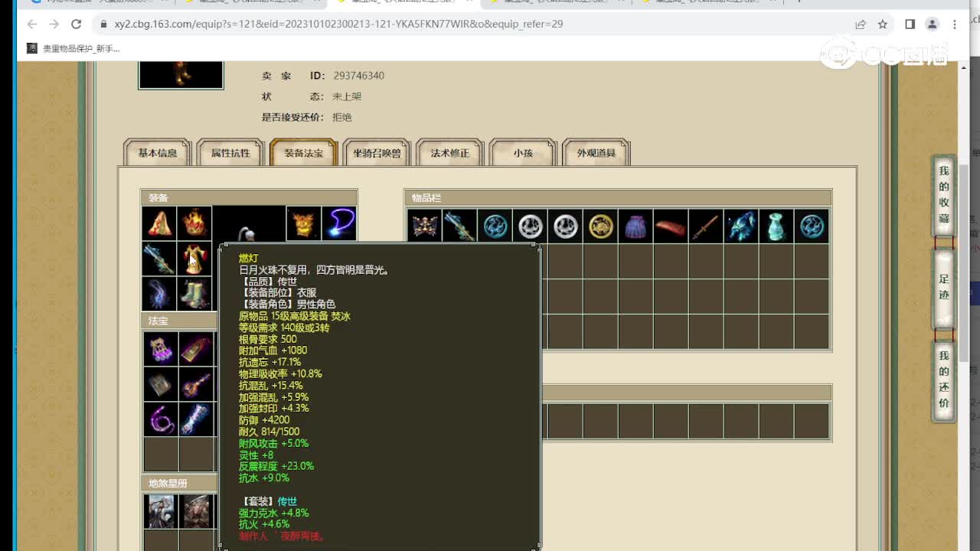Open the browser side panel
This screenshot has height=551, width=980.
(910, 24)
